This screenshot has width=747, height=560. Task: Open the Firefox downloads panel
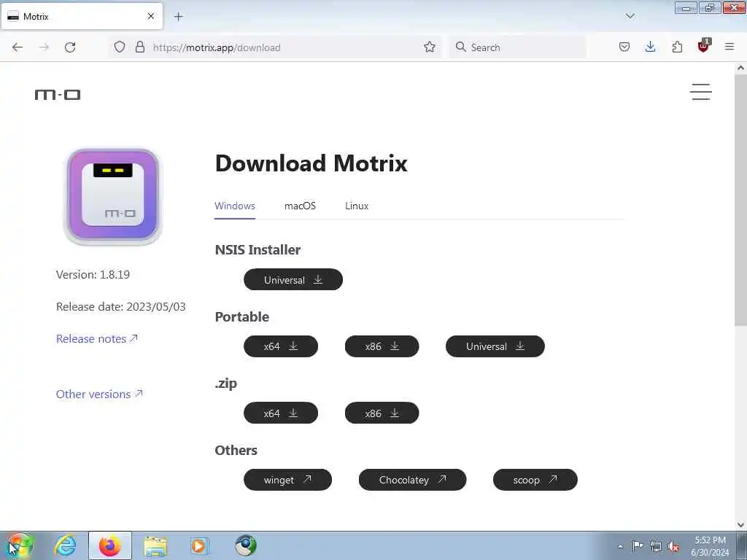click(x=650, y=47)
